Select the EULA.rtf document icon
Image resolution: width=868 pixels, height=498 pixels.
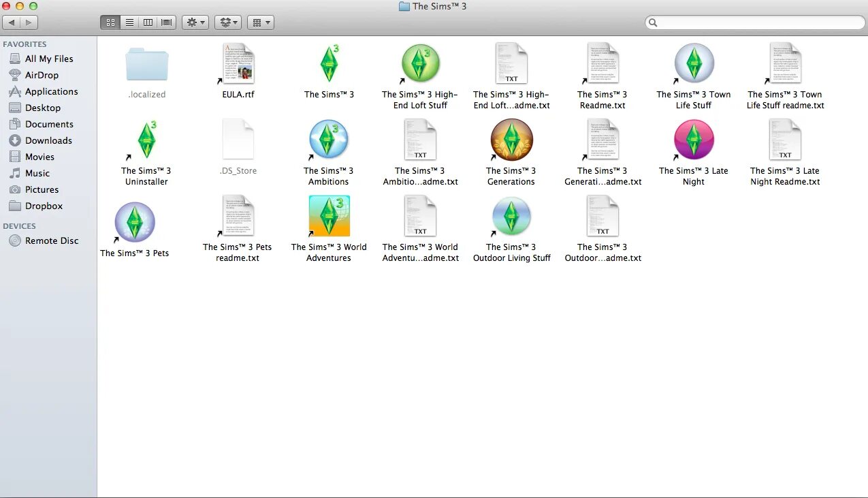tap(238, 63)
